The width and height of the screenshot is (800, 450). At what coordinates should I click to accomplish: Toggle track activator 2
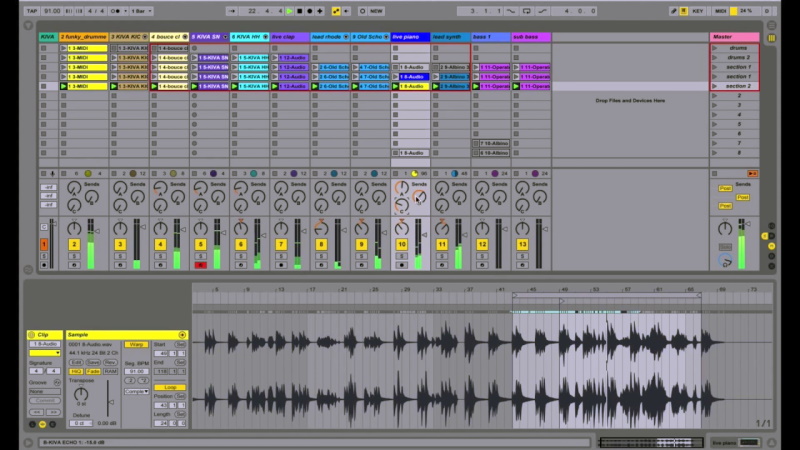tap(74, 244)
